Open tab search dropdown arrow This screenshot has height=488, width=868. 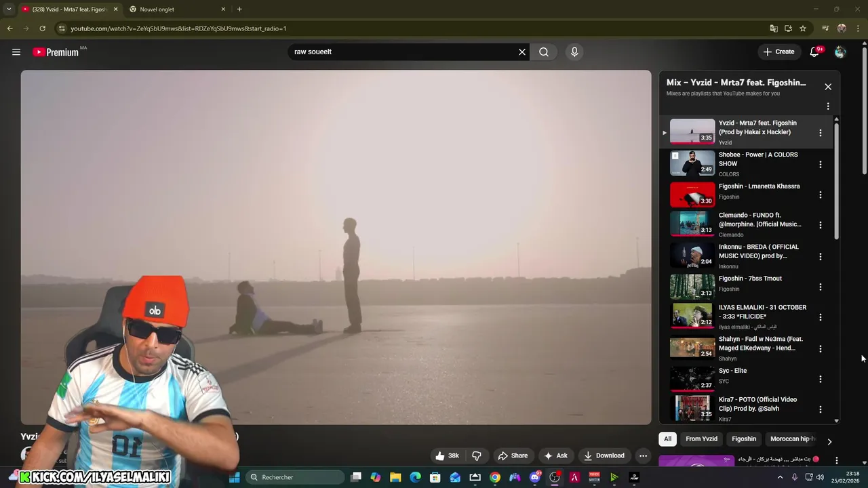[9, 9]
